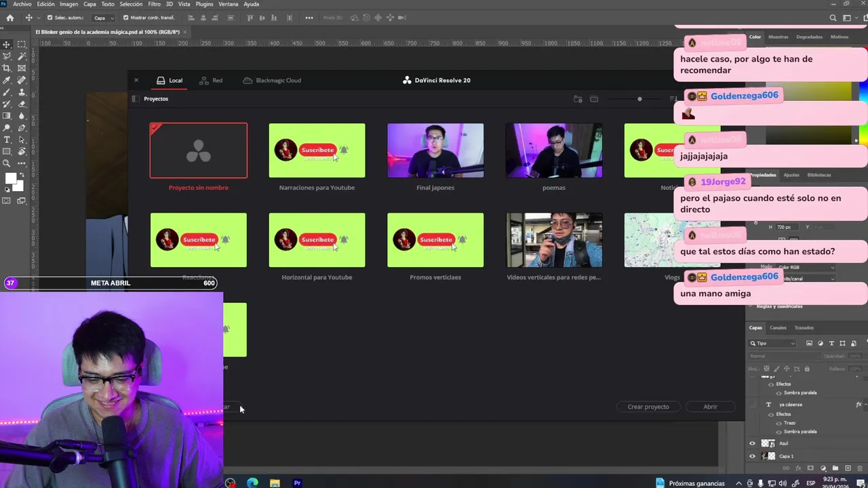Open the Capa auto-select dropdown
Screen dimensions: 868x488
104,18
